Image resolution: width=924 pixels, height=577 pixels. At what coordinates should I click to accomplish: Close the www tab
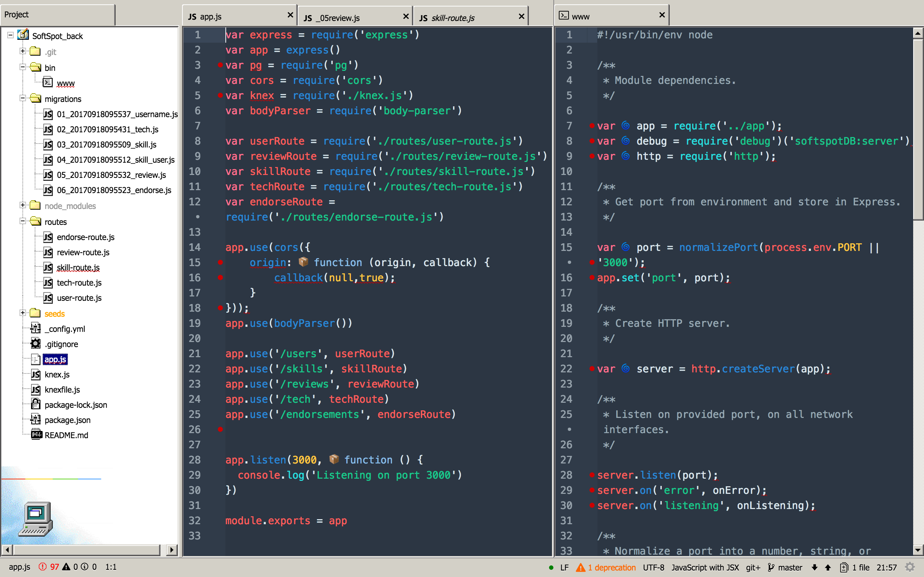pyautogui.click(x=662, y=15)
